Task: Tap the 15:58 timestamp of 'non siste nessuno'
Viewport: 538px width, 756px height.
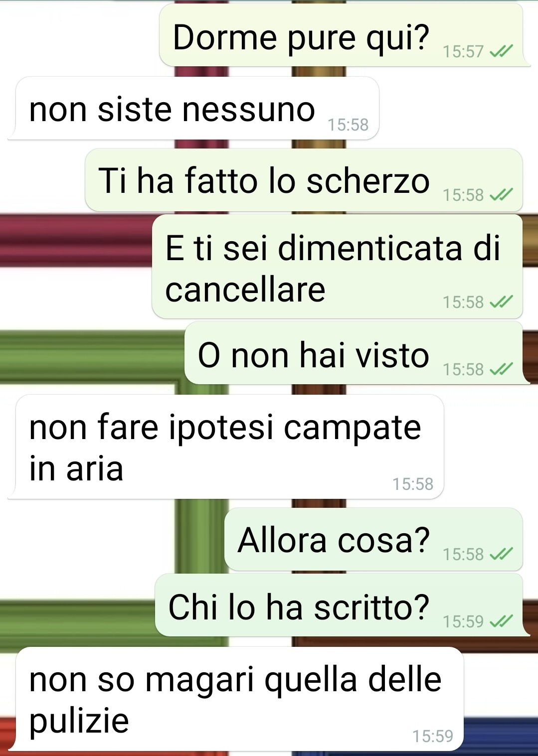Action: pyautogui.click(x=348, y=125)
